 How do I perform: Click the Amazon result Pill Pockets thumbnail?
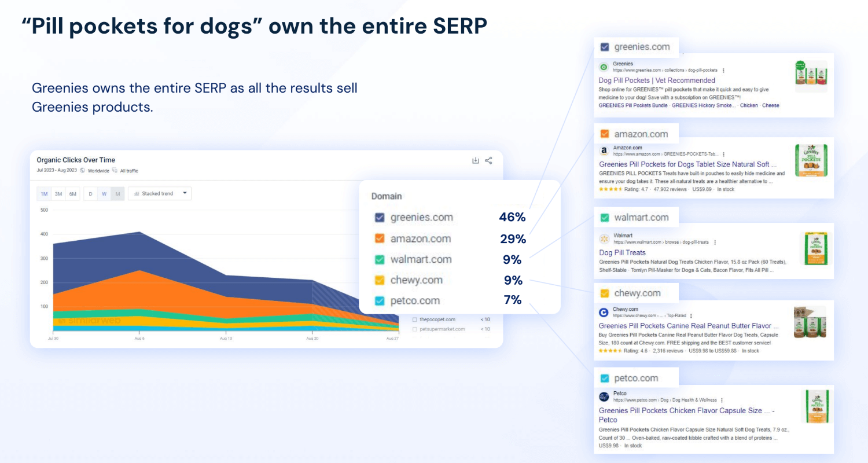point(811,160)
